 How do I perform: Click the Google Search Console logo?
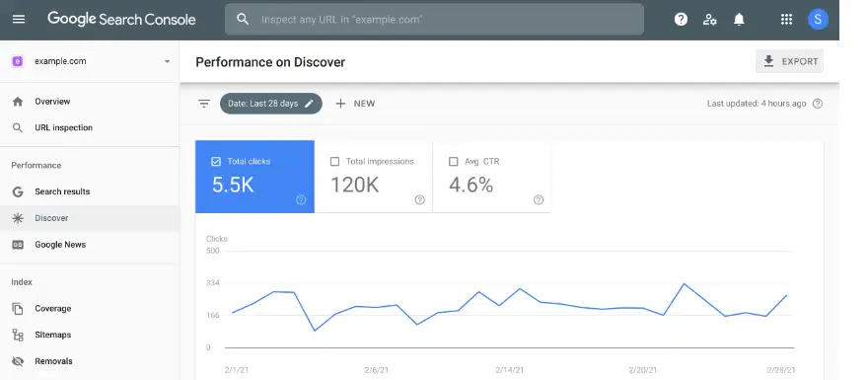click(121, 20)
